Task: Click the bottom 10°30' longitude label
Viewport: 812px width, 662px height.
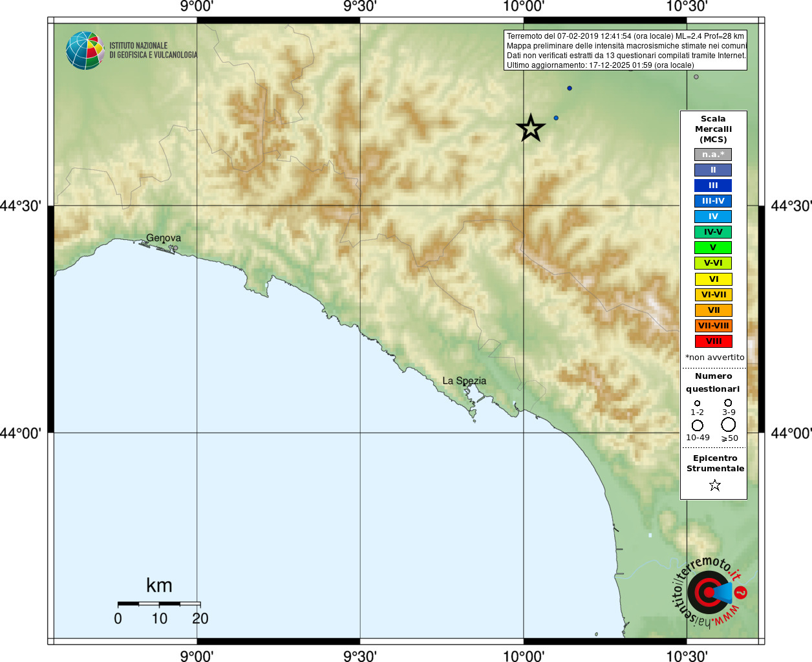Action: (x=687, y=656)
